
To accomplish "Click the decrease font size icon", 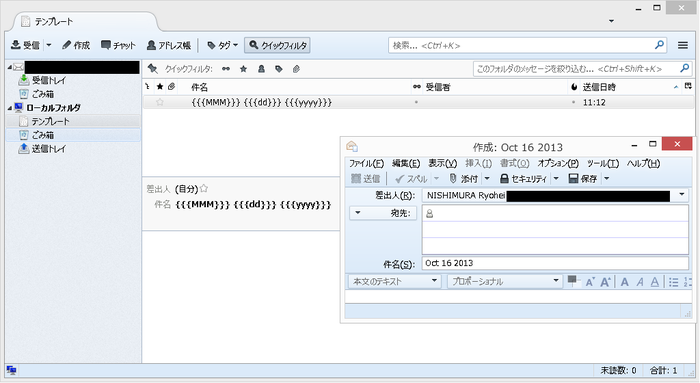I will pyautogui.click(x=590, y=282).
